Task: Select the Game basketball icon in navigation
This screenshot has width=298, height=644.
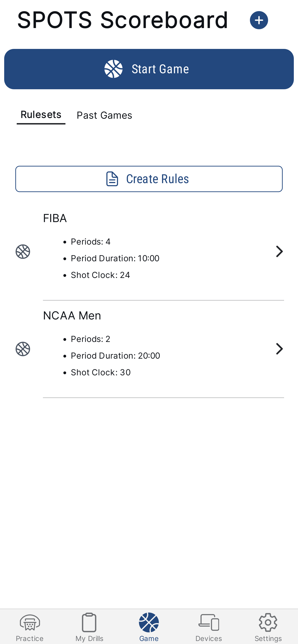Action: point(149,622)
